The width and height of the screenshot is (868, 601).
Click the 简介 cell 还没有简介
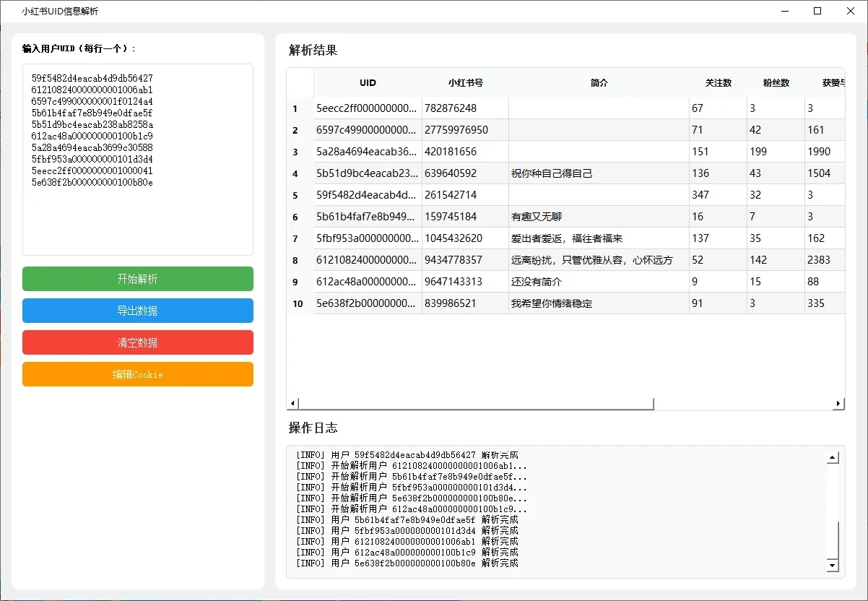pyautogui.click(x=599, y=282)
